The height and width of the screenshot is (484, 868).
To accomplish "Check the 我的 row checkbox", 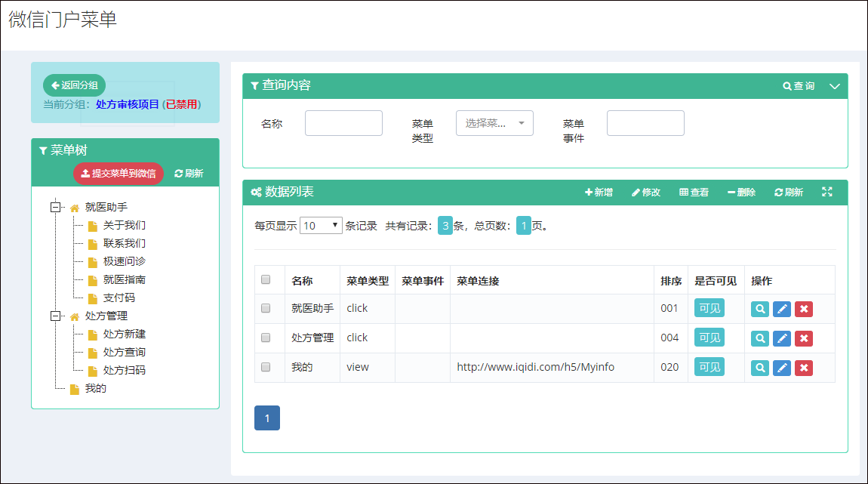I will 266,367.
